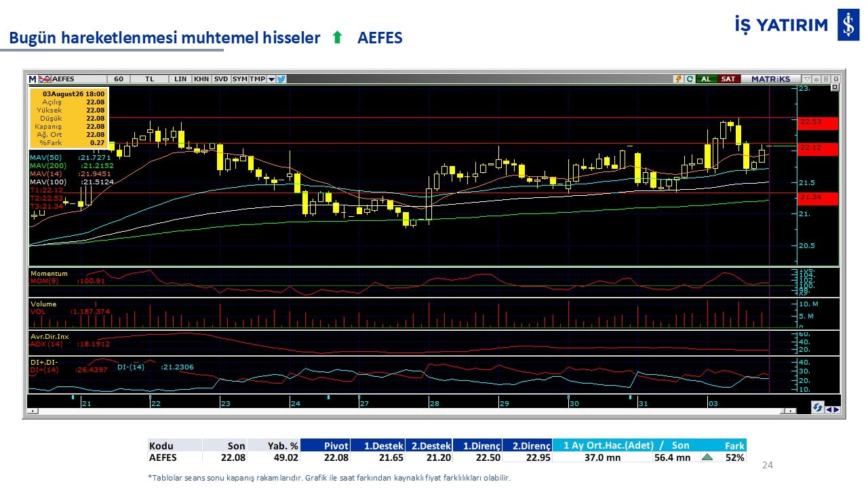Screen dimensions: 868x488
Task: Click the 49.02 Yab. % value
Action: (285, 457)
